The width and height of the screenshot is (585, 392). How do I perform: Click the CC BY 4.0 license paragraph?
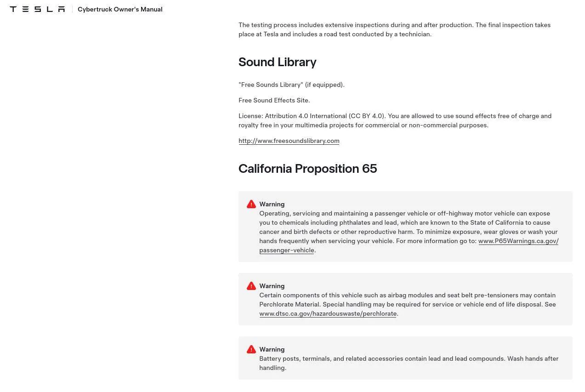395,120
